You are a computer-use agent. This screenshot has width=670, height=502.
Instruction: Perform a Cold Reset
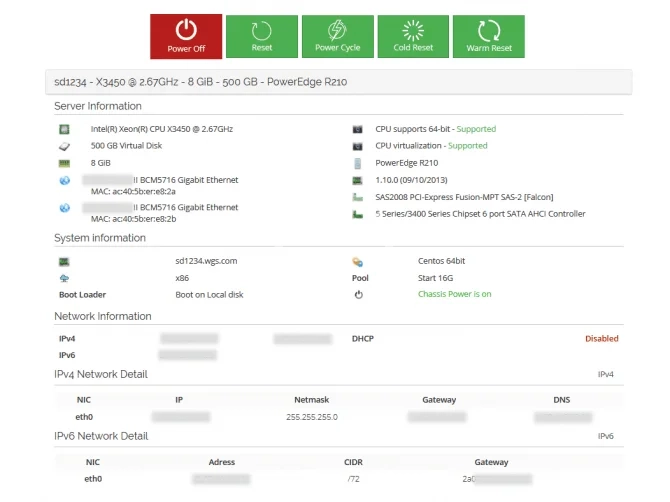(413, 36)
